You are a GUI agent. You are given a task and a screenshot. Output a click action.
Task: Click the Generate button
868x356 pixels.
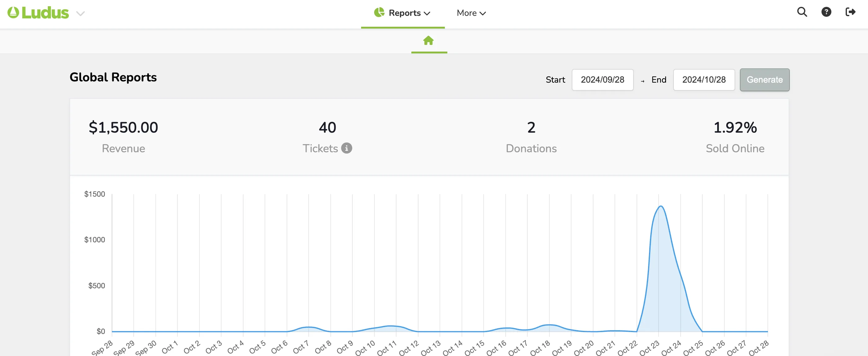click(765, 80)
